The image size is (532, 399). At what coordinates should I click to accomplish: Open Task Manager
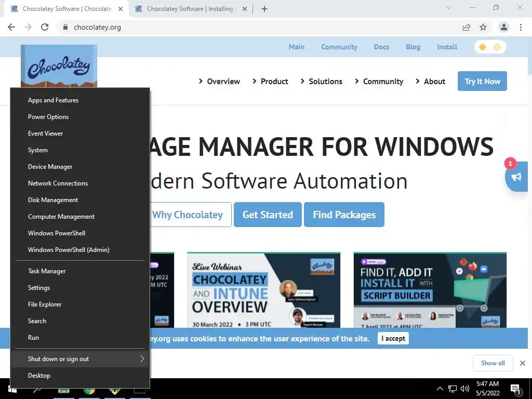point(81,271)
